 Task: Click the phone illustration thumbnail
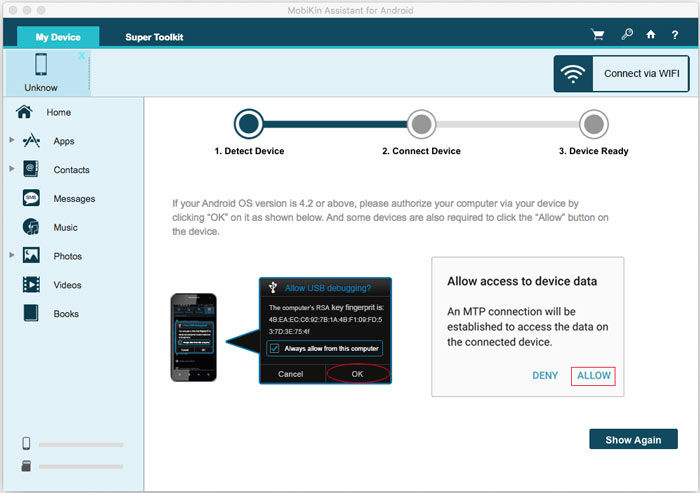193,337
